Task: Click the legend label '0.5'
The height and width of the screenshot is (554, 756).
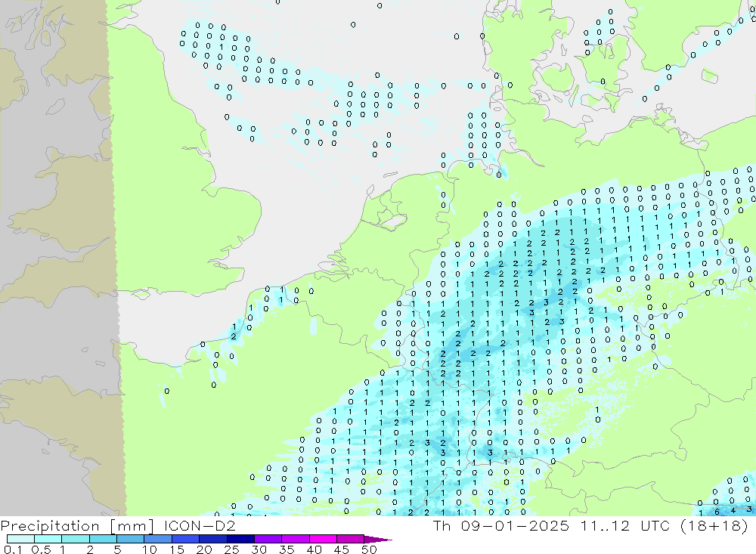Action: (41, 549)
